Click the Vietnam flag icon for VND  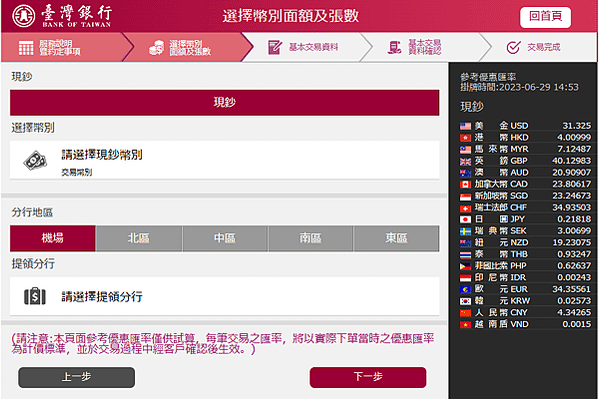point(465,324)
